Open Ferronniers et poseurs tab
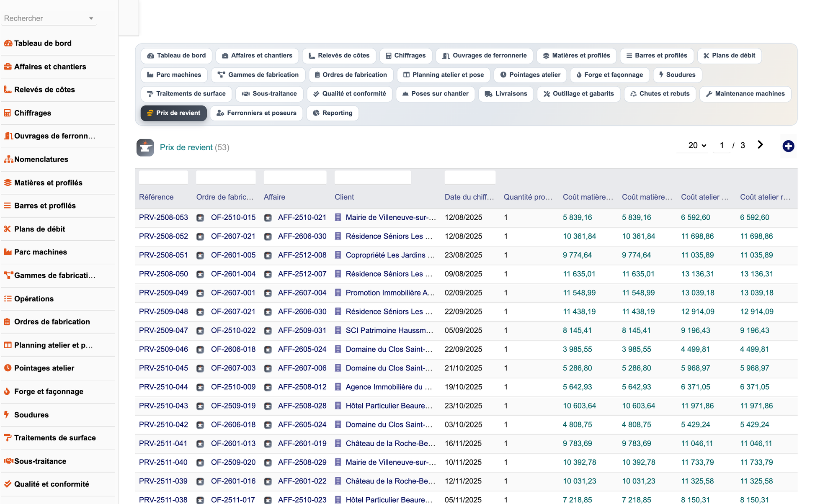This screenshot has height=504, width=815. click(256, 113)
